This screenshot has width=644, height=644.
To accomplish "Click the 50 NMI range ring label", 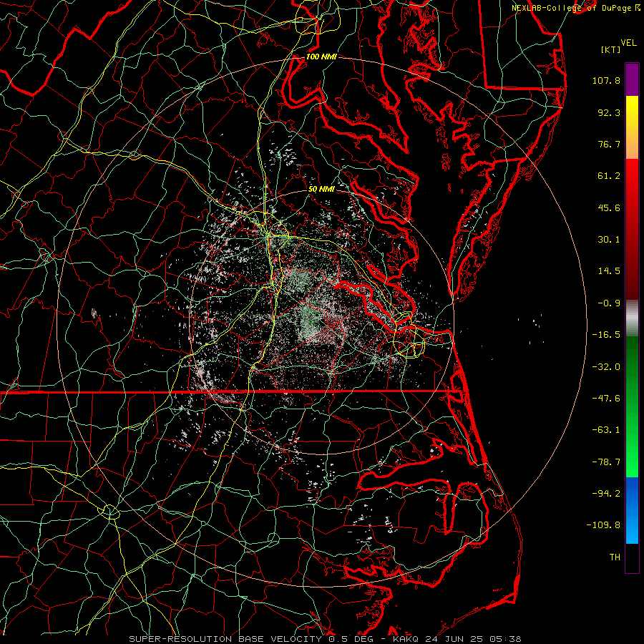I will coord(321,190).
